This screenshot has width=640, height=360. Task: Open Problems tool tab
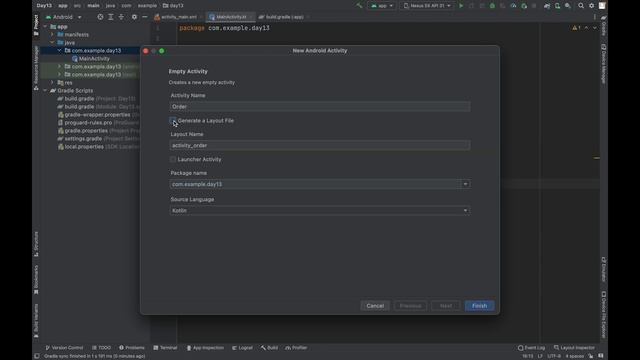132,348
